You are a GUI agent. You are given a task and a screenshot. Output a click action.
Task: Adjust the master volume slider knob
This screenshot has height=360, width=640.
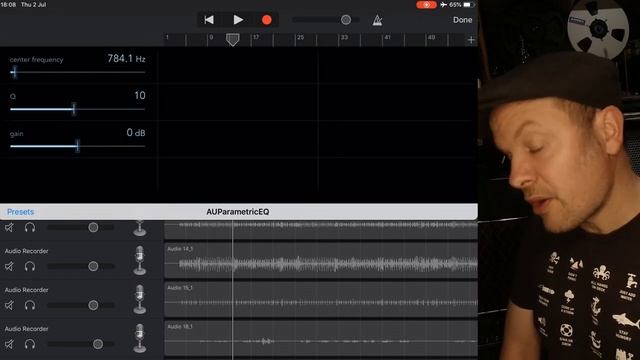[346, 20]
